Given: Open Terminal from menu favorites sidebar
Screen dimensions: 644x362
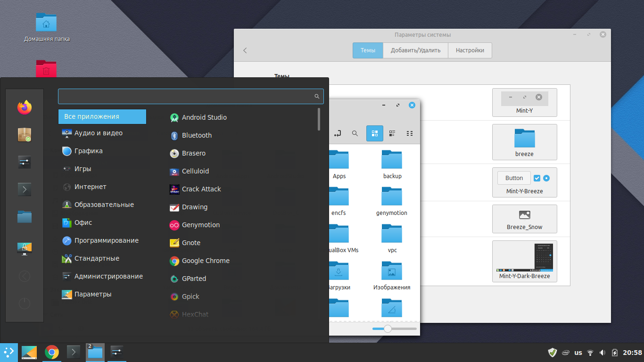Looking at the screenshot, I should coord(25,189).
